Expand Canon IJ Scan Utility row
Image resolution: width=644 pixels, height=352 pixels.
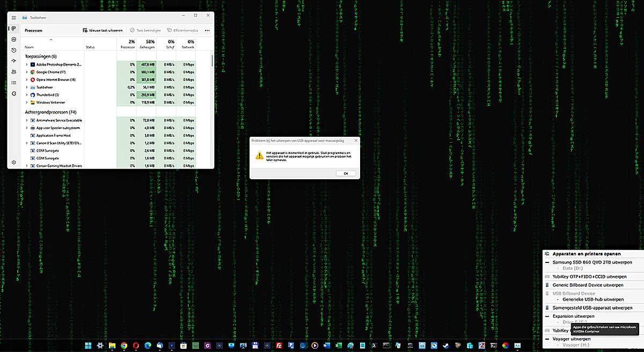click(x=27, y=143)
